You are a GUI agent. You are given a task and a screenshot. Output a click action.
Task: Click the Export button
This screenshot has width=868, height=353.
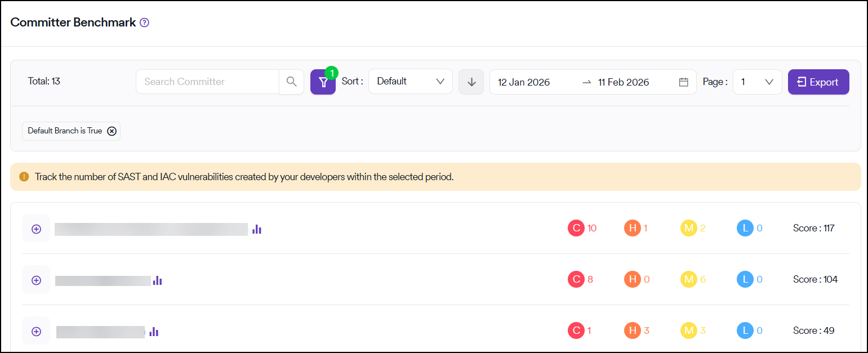(818, 82)
